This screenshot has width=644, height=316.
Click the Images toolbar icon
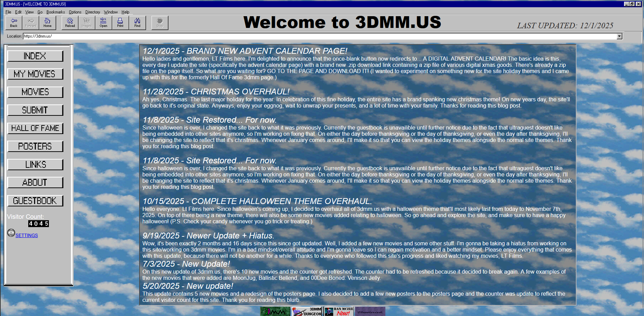87,22
